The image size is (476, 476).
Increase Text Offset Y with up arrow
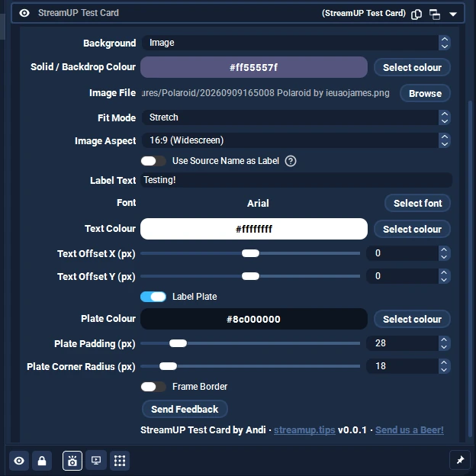coord(444,272)
